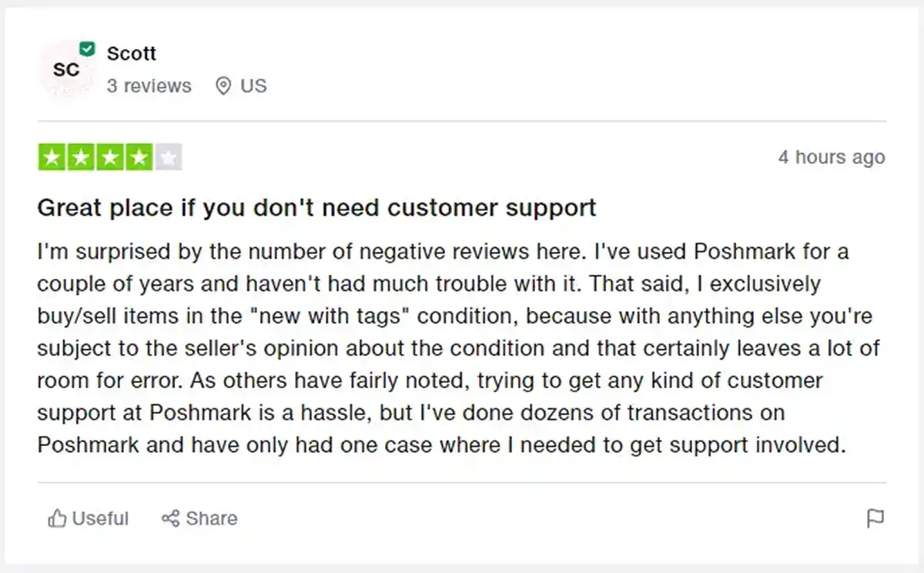
Task: Click the flag icon to report review
Action: pyautogui.click(x=876, y=519)
